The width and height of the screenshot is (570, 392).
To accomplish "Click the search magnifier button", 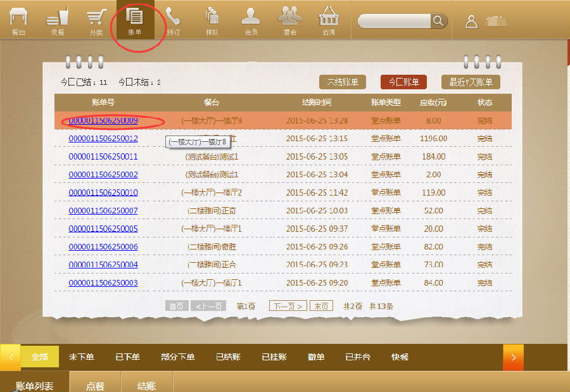I will coord(439,21).
